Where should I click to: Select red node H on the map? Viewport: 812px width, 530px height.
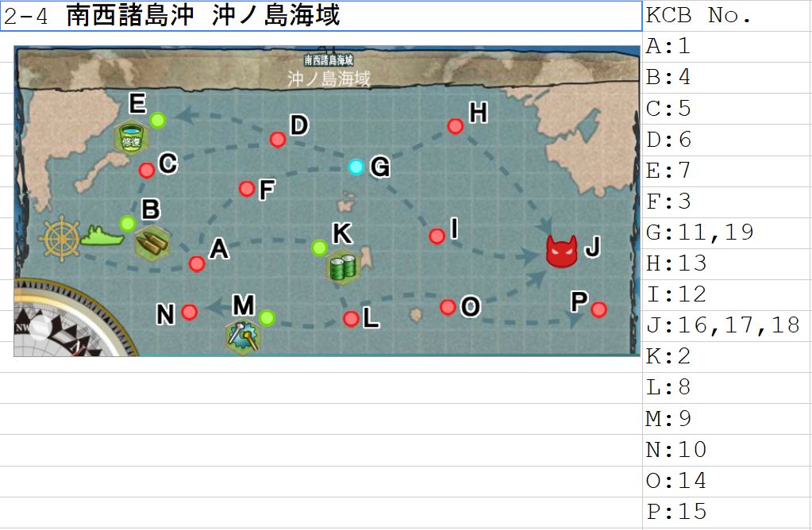(455, 126)
